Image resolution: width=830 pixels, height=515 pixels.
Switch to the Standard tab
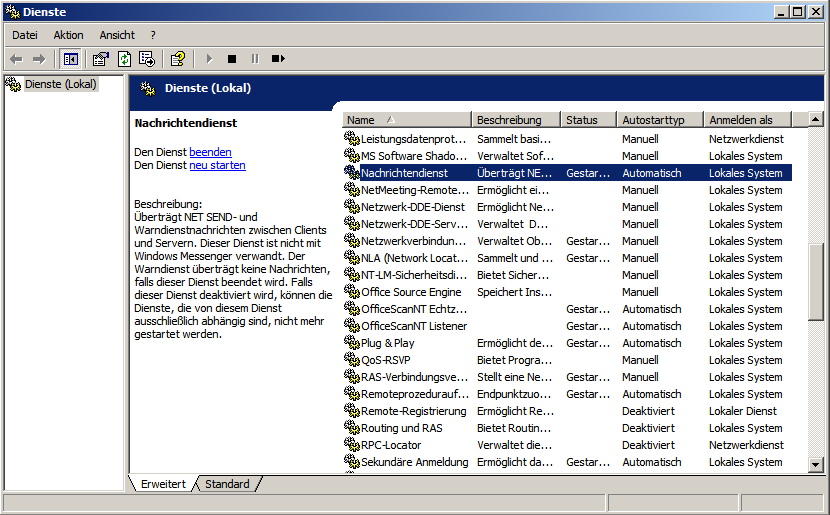click(227, 484)
